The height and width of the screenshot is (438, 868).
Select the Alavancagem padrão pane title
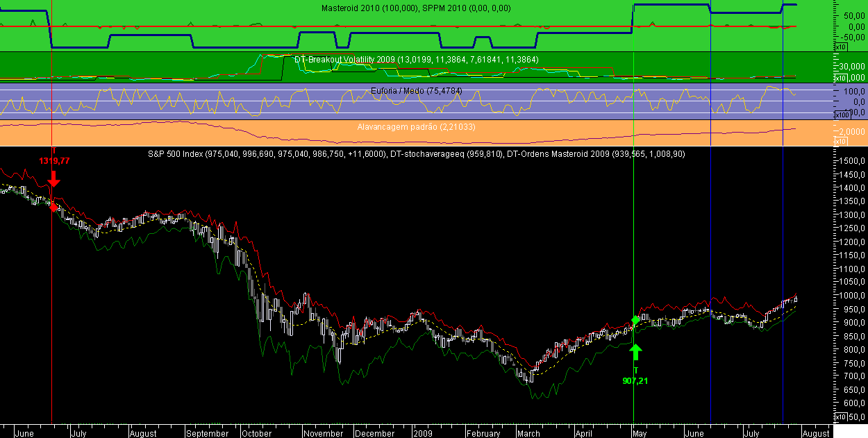416,127
